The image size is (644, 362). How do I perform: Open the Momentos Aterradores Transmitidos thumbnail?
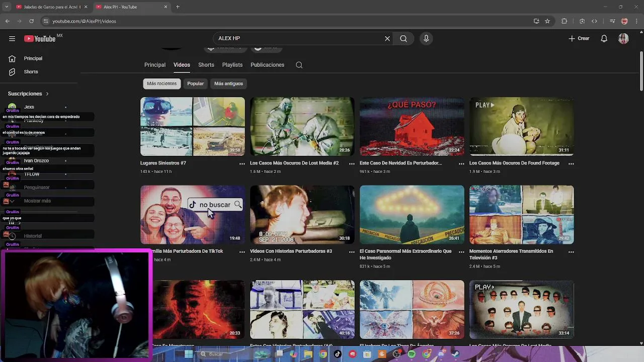pyautogui.click(x=522, y=215)
